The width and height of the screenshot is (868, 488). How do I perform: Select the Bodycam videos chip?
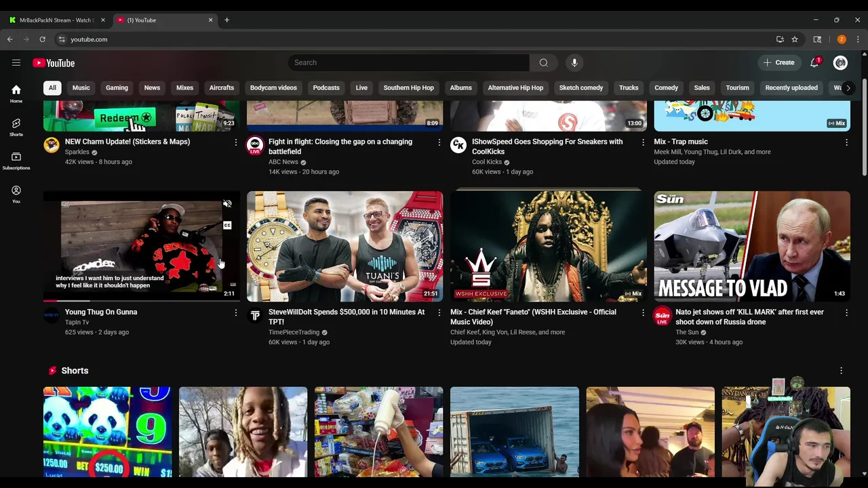pyautogui.click(x=273, y=87)
